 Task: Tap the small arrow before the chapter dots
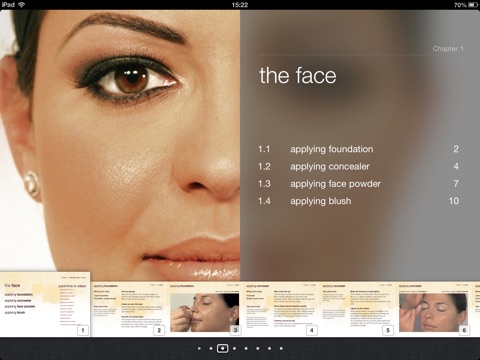(x=199, y=348)
